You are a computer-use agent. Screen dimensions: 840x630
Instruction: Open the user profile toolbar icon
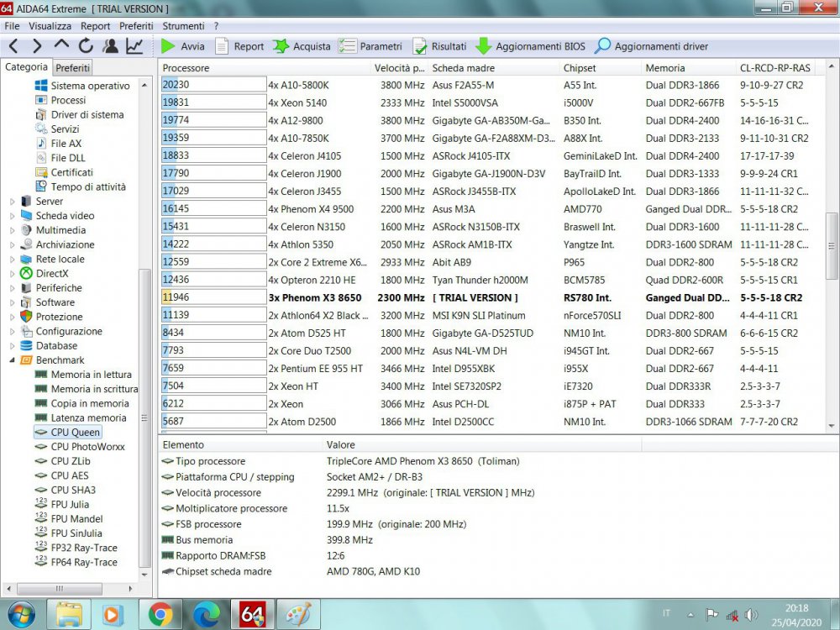click(110, 46)
